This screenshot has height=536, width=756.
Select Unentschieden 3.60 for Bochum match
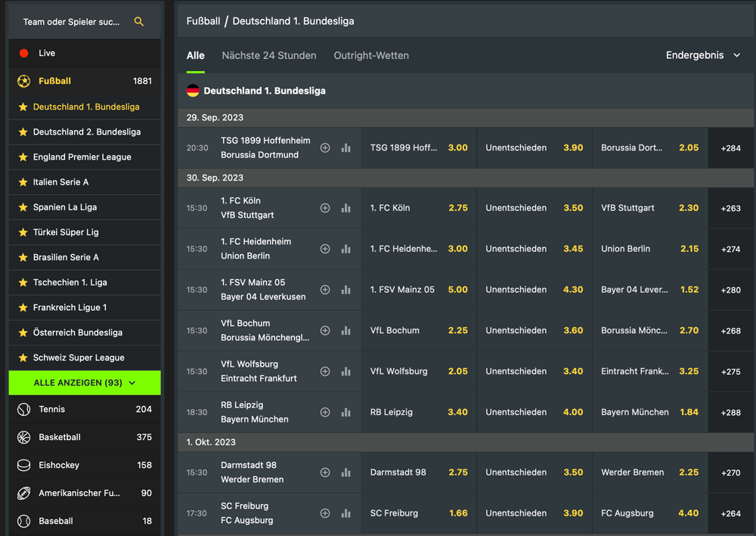coord(534,330)
